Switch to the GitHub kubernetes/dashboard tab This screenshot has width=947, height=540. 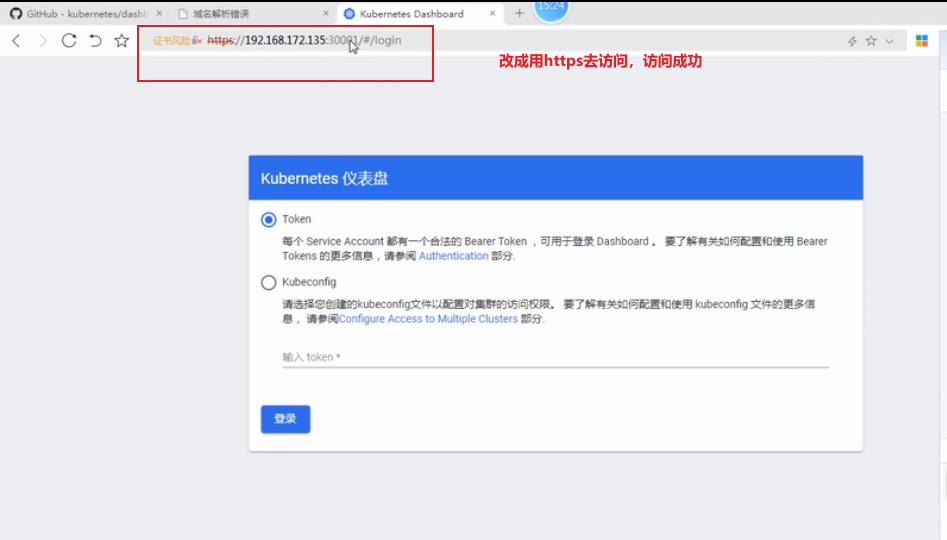85,13
